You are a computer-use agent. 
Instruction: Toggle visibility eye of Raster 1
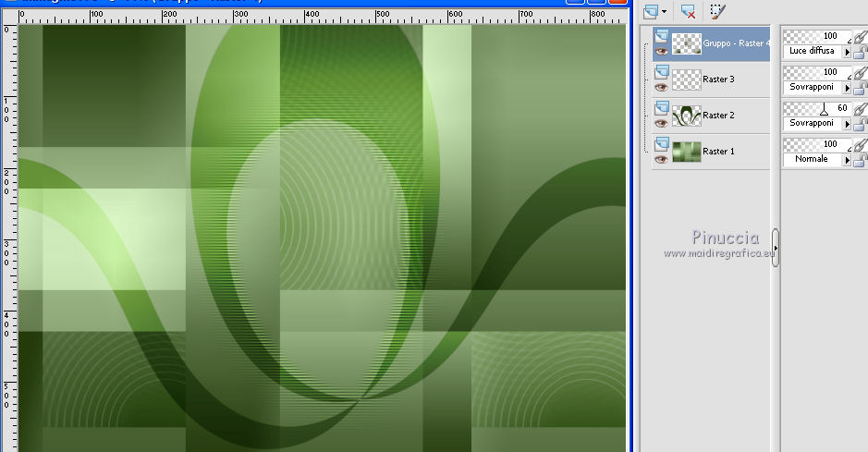[661, 159]
